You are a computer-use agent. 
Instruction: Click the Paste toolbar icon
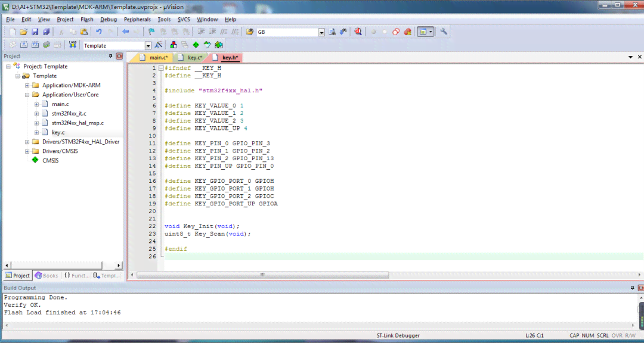[84, 32]
